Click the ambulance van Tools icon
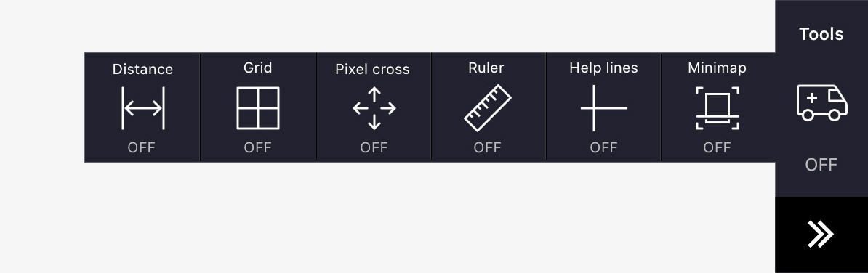This screenshot has height=273, width=868. (x=821, y=102)
